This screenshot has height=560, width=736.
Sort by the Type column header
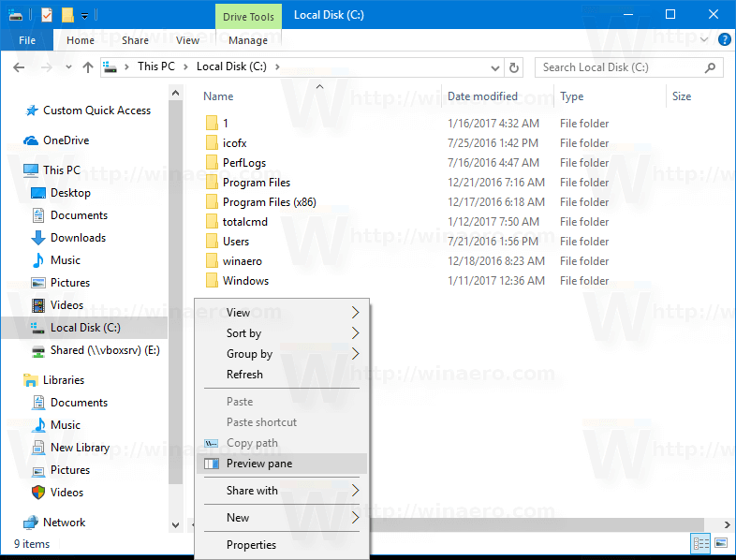(x=572, y=96)
